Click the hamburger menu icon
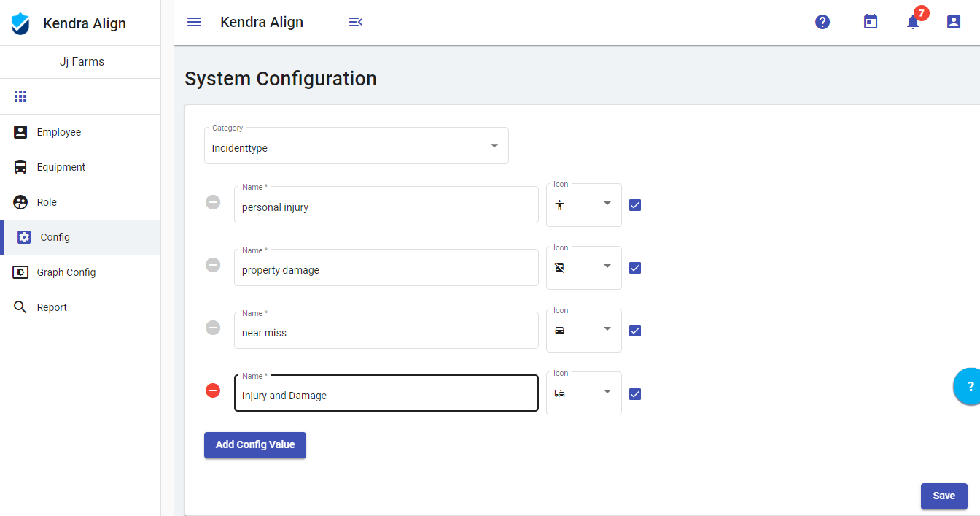The image size is (980, 516). click(x=194, y=22)
